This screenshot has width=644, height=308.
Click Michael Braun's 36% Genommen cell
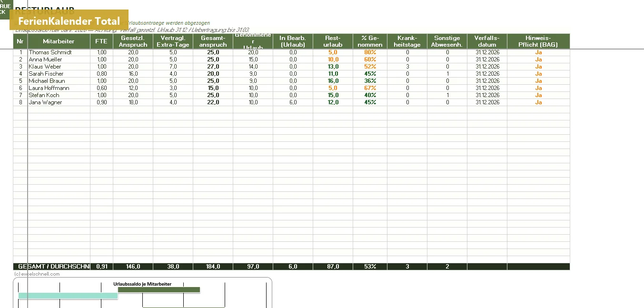pos(370,81)
